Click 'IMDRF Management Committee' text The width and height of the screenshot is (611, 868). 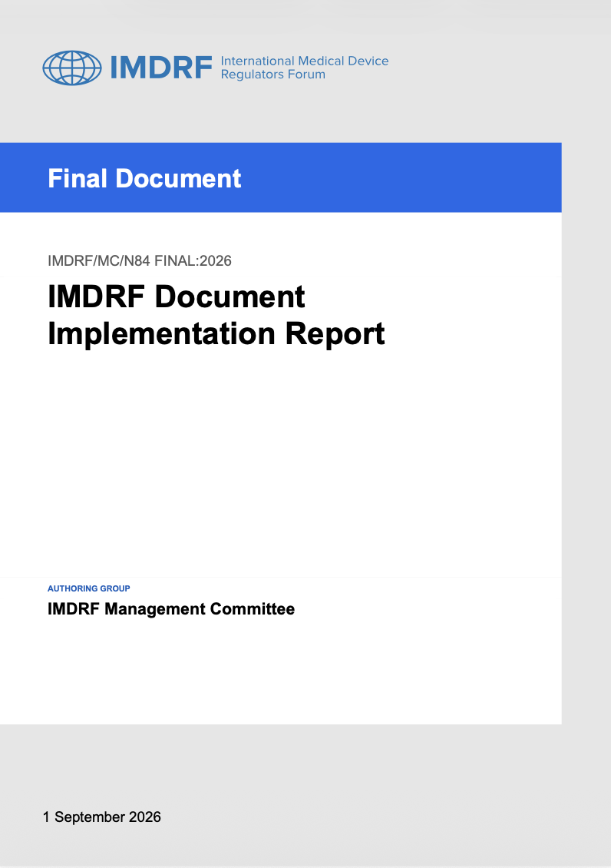171,609
